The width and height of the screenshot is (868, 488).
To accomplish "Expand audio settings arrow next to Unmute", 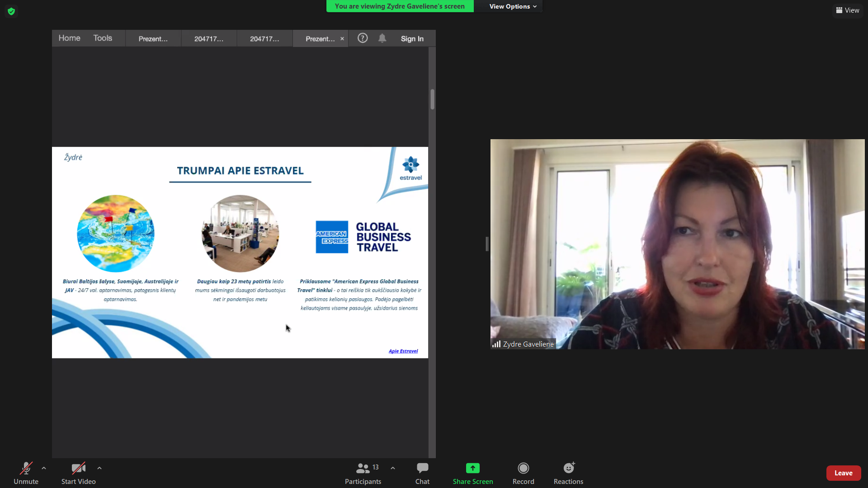I will point(44,468).
